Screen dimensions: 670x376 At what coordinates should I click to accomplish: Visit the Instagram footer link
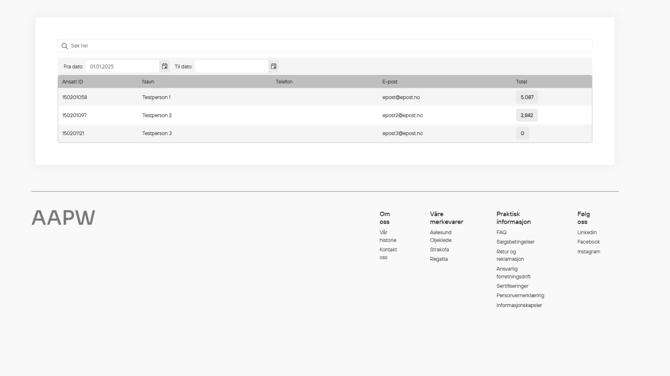tap(588, 252)
